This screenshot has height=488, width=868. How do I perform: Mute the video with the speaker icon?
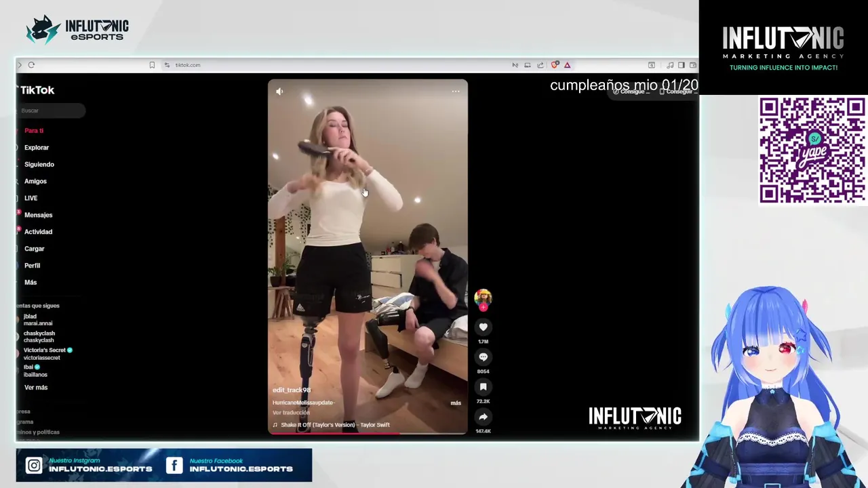click(279, 91)
